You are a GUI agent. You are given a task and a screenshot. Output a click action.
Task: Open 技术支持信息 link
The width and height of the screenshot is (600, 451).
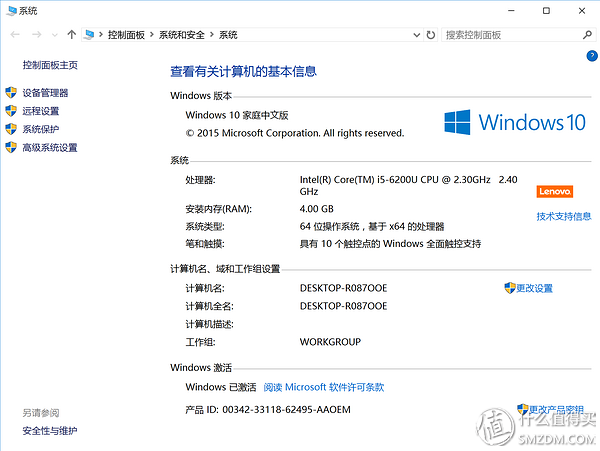click(564, 217)
